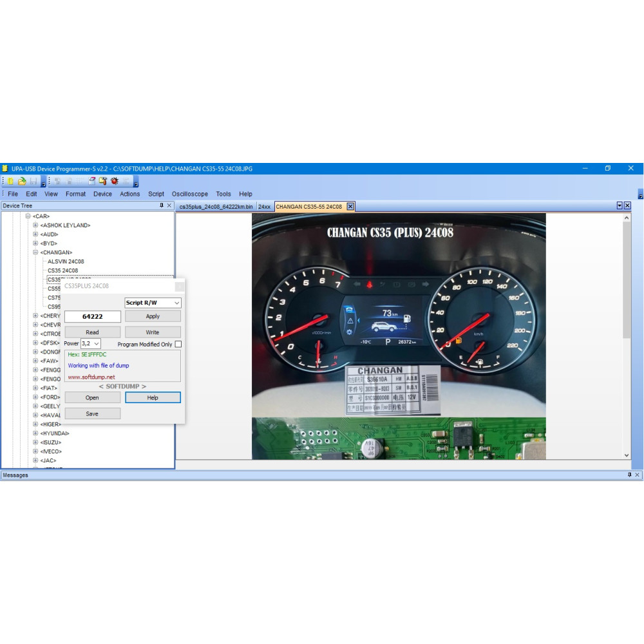This screenshot has width=644, height=644.
Task: Expand the <FORD> tree node
Action: (x=35, y=397)
